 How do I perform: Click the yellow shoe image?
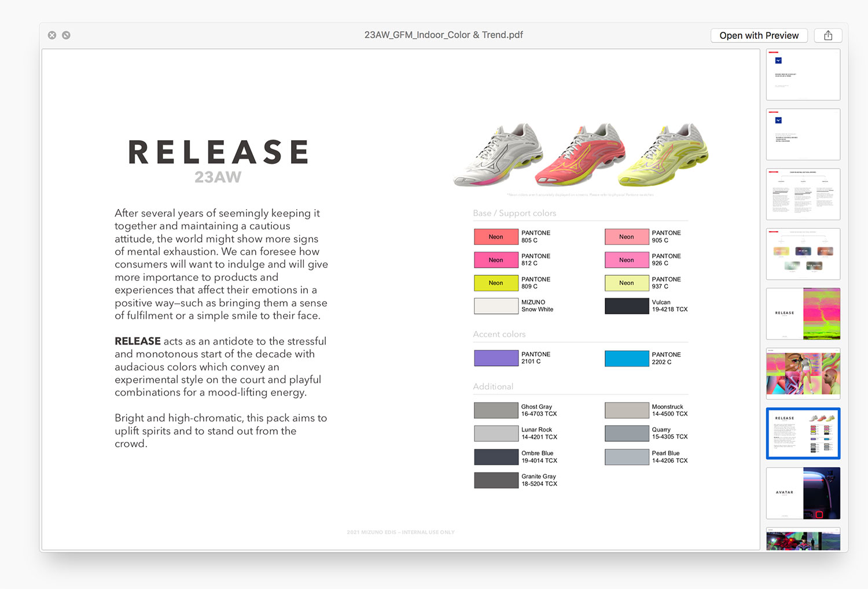(x=663, y=156)
